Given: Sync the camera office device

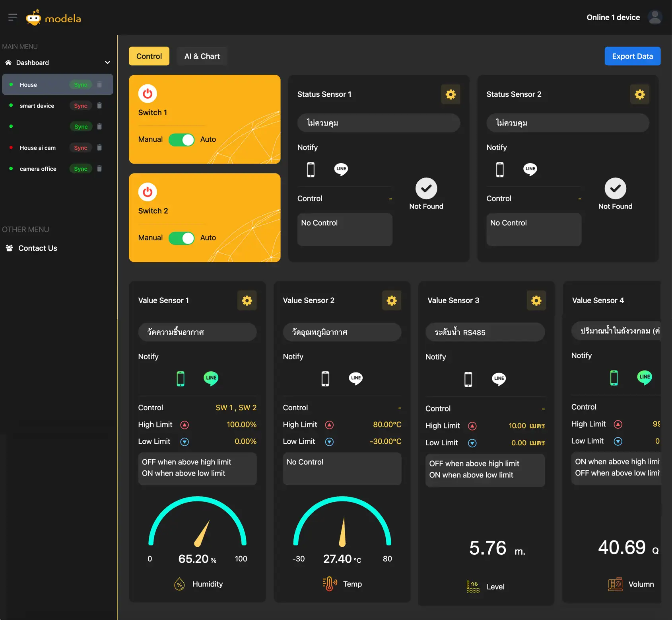Looking at the screenshot, I should pos(81,169).
